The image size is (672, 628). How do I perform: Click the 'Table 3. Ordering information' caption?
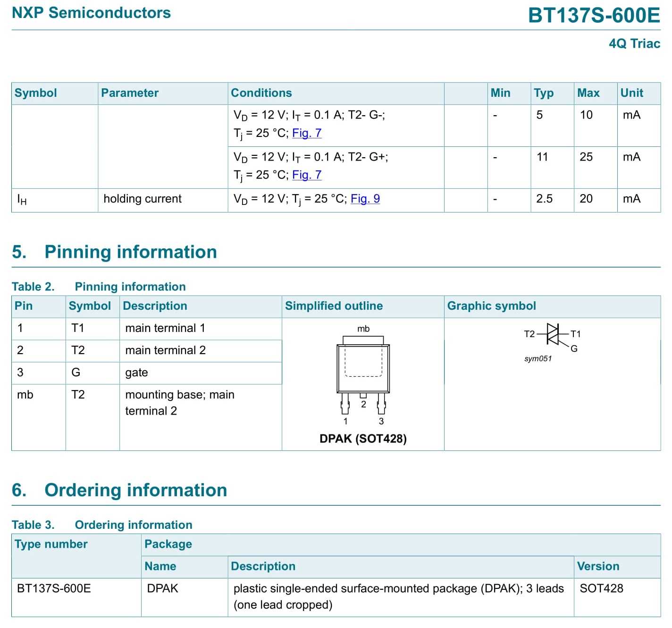coord(102,525)
